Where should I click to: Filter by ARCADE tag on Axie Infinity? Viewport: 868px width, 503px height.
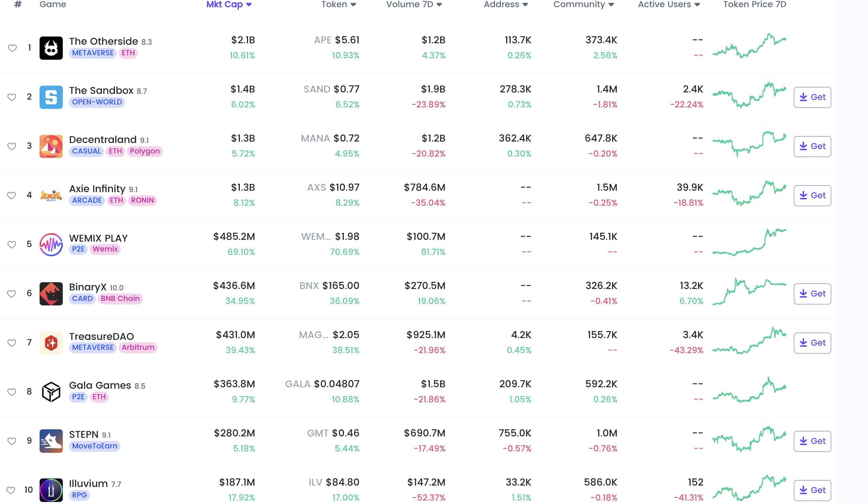click(x=87, y=201)
